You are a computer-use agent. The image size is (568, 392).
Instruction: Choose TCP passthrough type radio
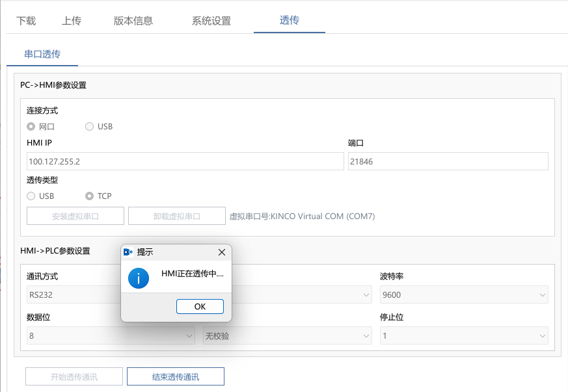pos(89,196)
